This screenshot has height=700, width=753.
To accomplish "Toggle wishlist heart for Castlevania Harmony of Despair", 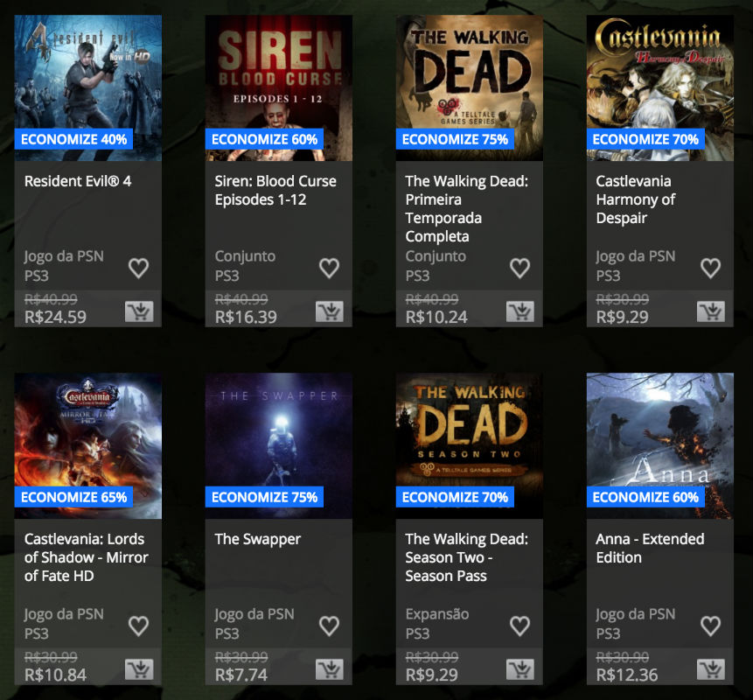I will click(711, 268).
